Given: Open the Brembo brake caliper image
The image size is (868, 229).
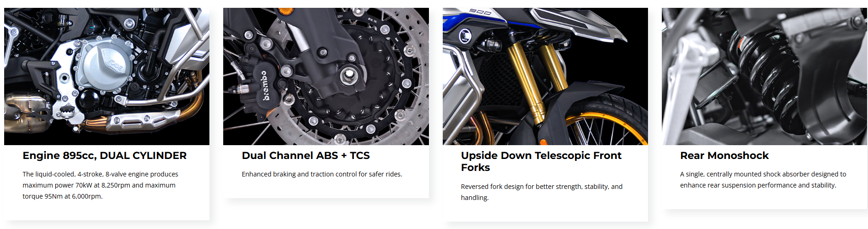Looking at the screenshot, I should (x=326, y=76).
